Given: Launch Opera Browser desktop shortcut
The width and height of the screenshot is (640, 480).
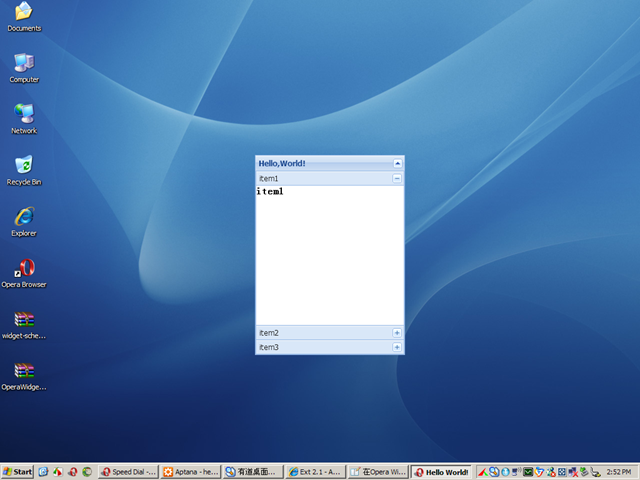Looking at the screenshot, I should [24, 268].
